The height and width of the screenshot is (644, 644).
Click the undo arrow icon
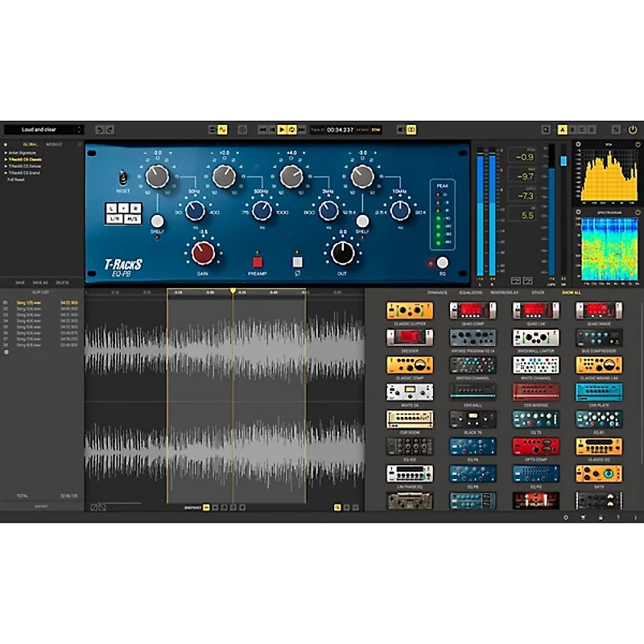[99, 129]
